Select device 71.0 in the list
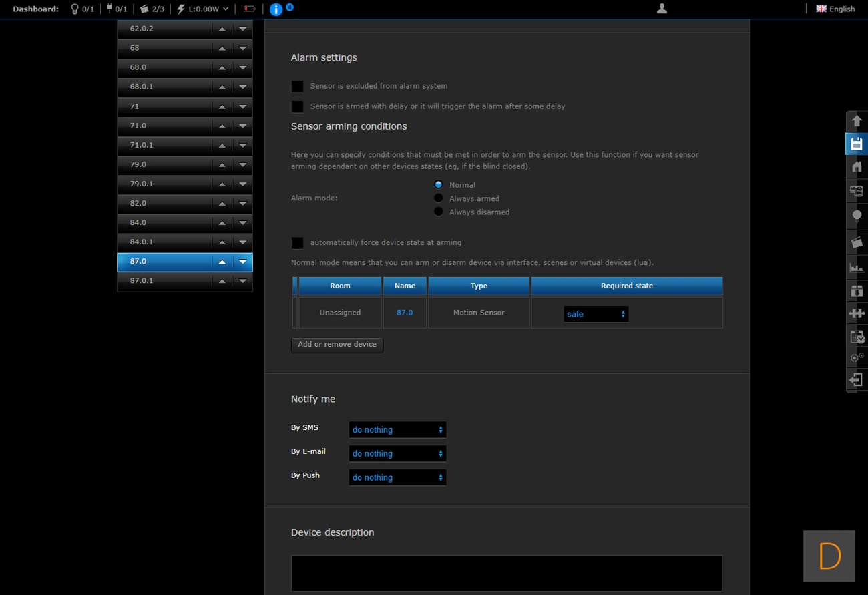Screen dimensions: 868x595 coord(164,126)
